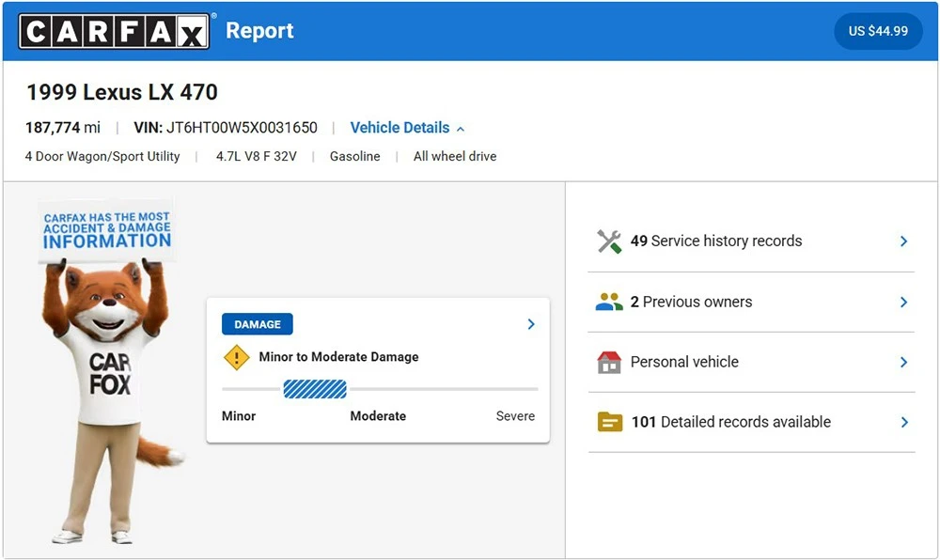Click '4 Door Wagon/Sport Utility' text

[102, 156]
